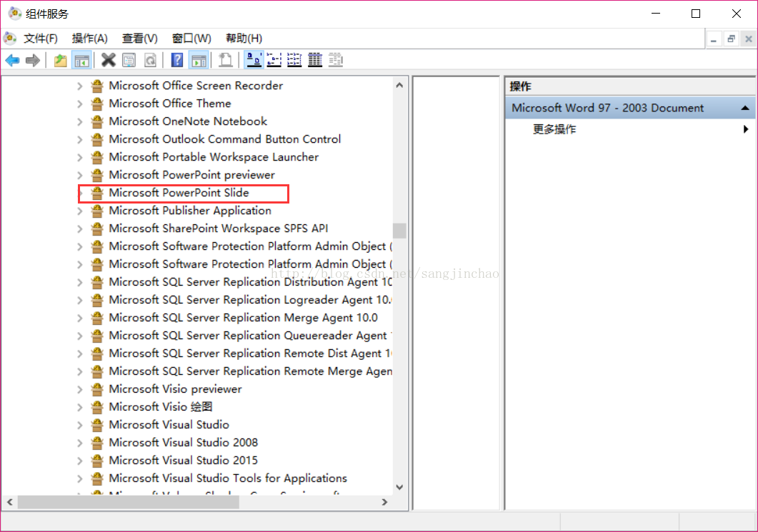Expand the Microsoft Visio previewer node

pyautogui.click(x=80, y=389)
